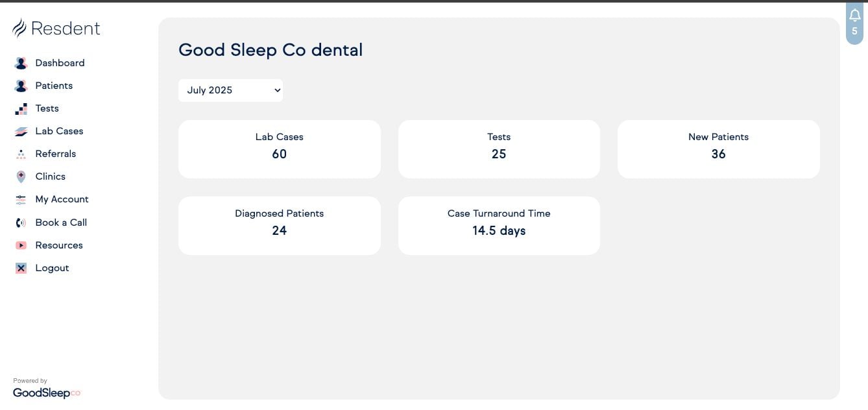
Task: Click the Lab Cases icon
Action: pyautogui.click(x=21, y=132)
